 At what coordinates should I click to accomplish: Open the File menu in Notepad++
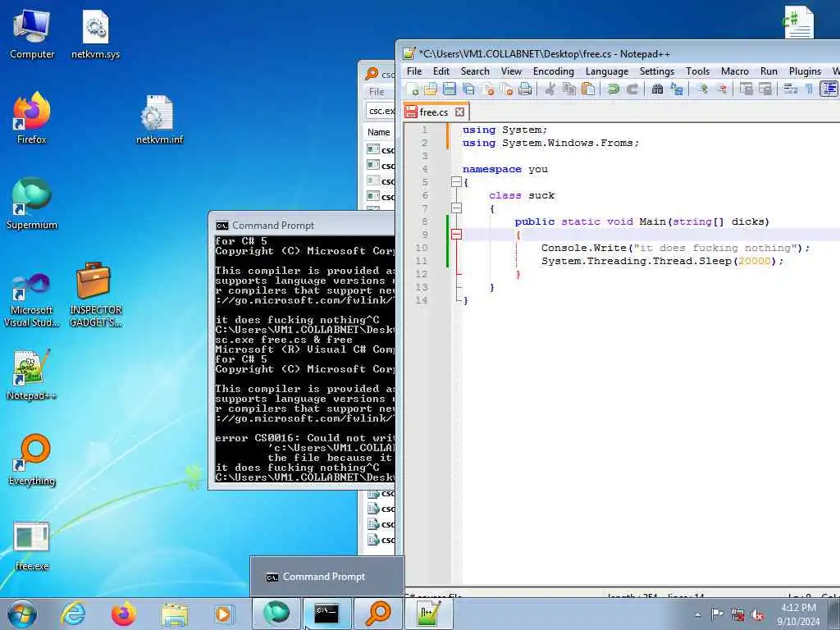pyautogui.click(x=414, y=71)
